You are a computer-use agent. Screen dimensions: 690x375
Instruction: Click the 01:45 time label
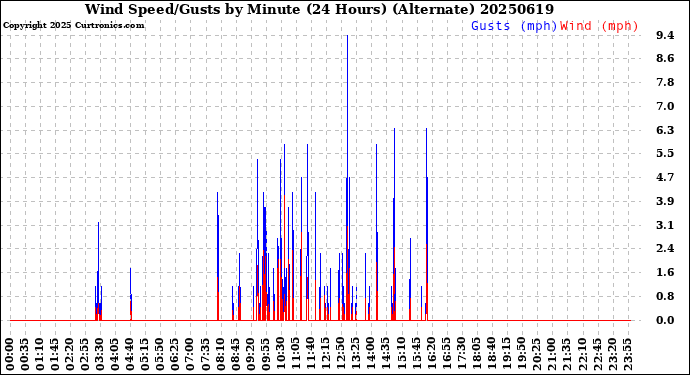[x=55, y=355]
